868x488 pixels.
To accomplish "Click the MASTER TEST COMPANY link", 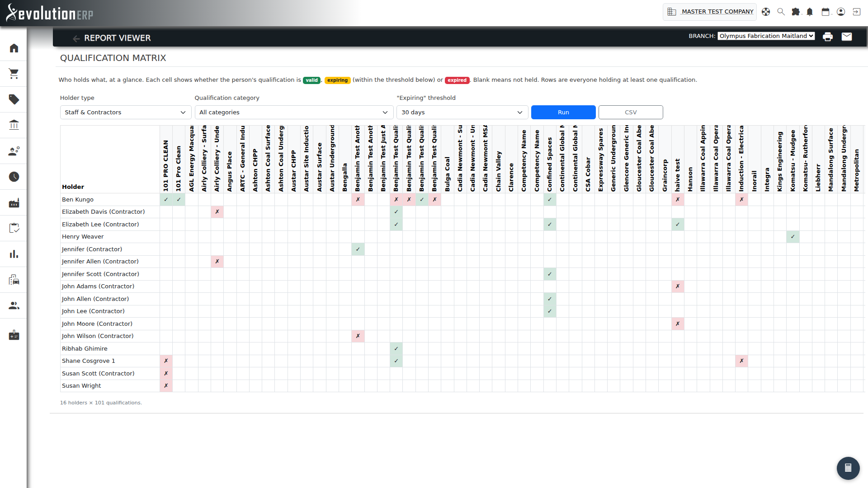I will click(717, 12).
